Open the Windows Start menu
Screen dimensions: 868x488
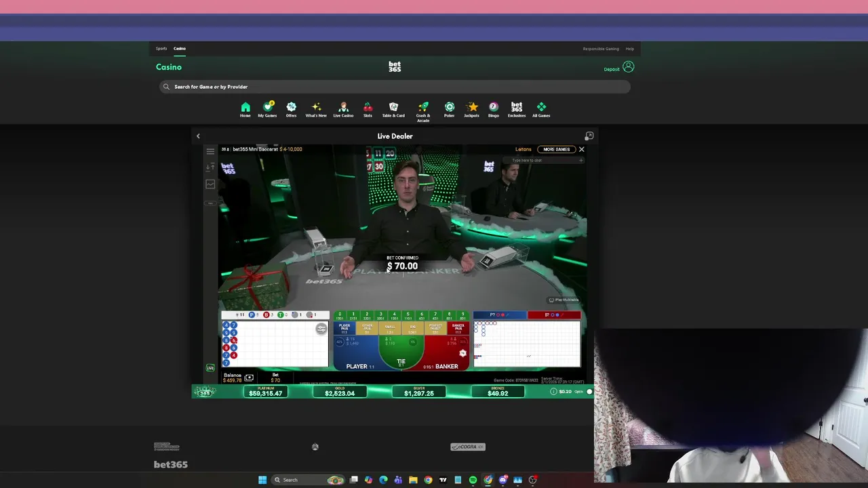(x=262, y=480)
